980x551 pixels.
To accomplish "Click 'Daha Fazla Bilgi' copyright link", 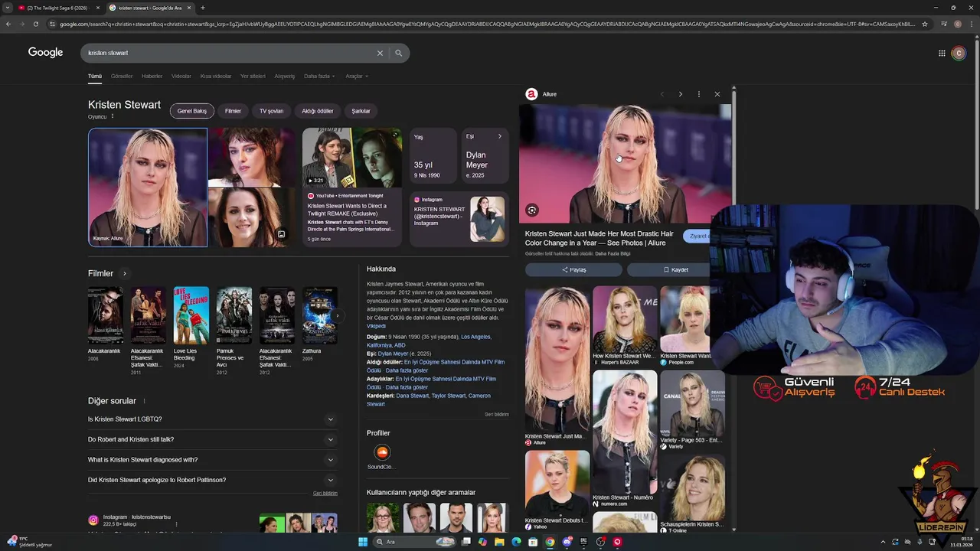I will (x=612, y=253).
